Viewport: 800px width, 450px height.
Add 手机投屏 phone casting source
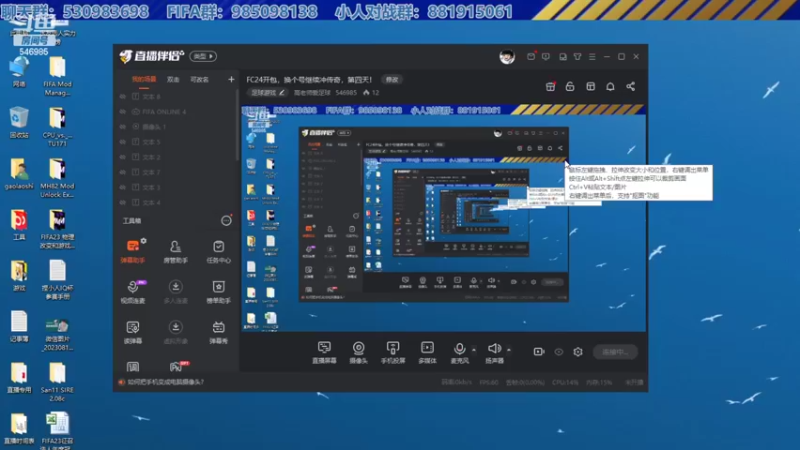393,352
